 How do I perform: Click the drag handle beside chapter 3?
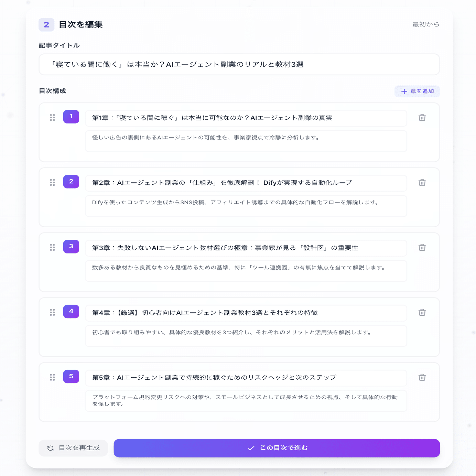point(52,248)
